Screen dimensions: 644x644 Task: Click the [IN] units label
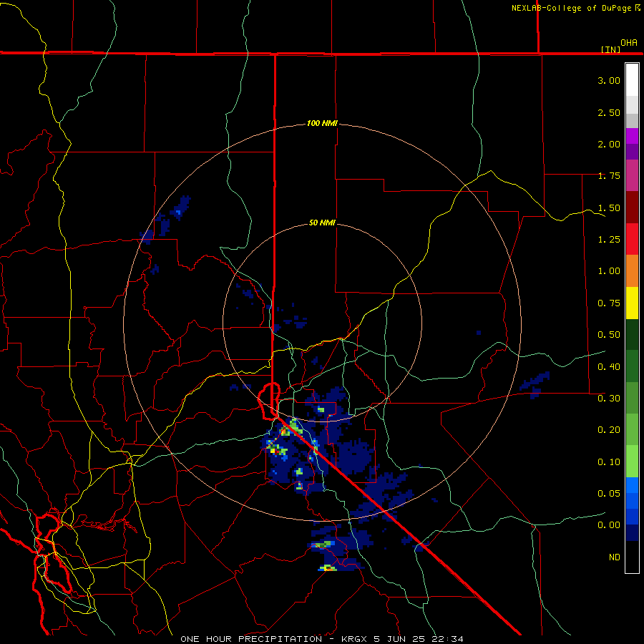[611, 49]
